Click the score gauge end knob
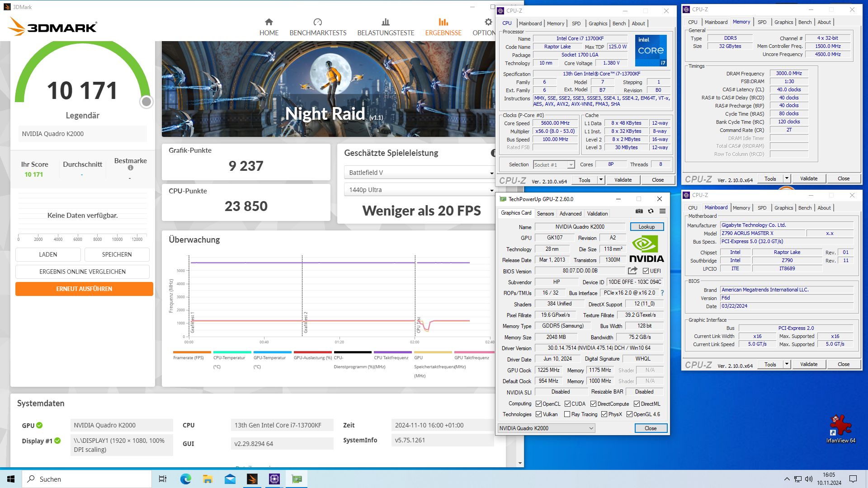Screen dimensions: 868x488 146,102
